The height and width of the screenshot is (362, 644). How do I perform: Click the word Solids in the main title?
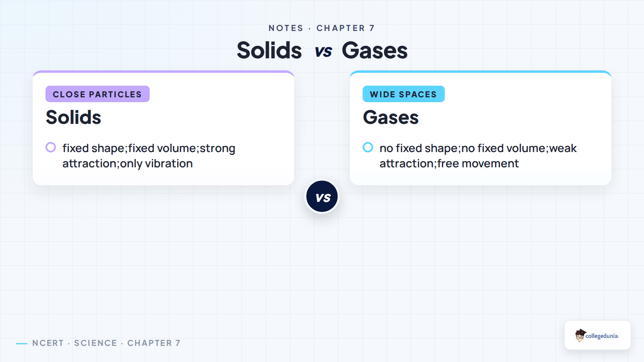[x=269, y=50]
